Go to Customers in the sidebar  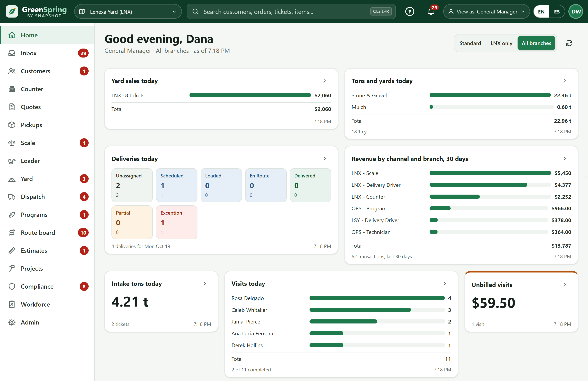point(47,71)
